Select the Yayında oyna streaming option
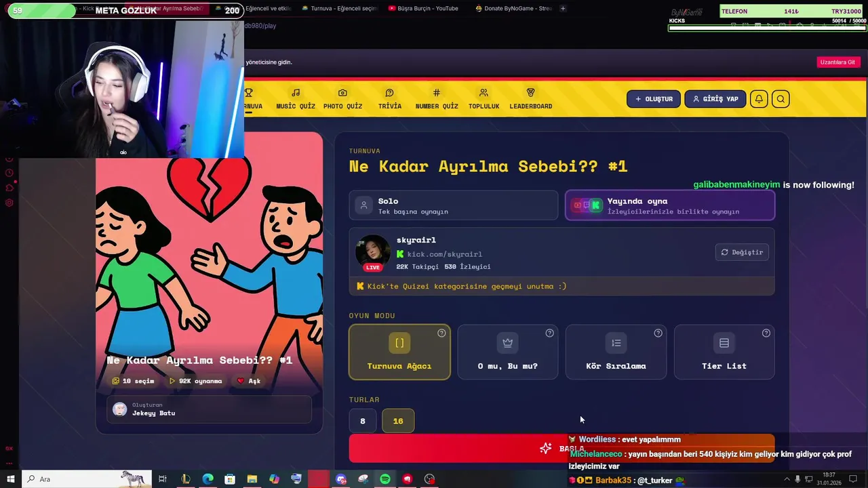 670,205
